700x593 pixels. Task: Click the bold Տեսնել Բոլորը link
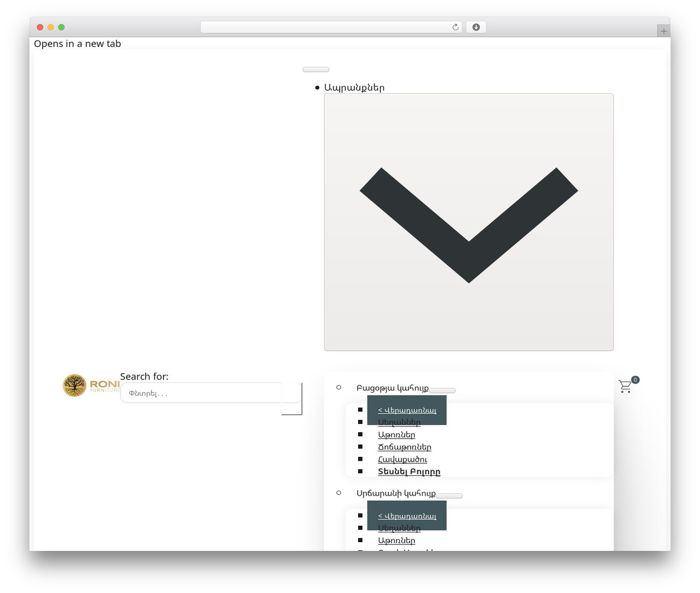point(409,472)
